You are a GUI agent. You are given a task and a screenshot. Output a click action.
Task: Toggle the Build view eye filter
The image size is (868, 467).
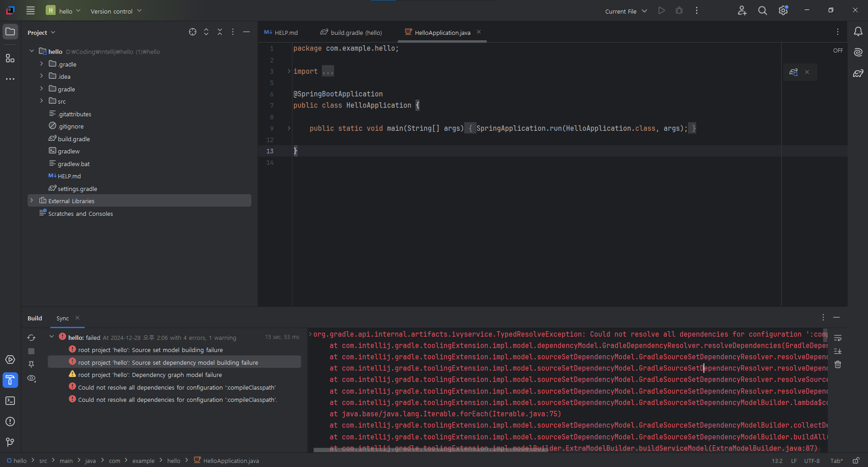point(31,378)
